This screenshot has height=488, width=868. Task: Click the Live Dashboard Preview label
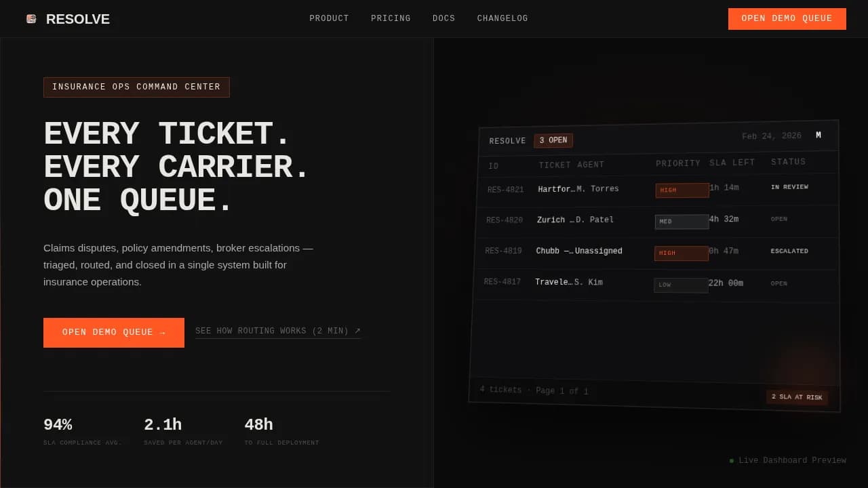click(792, 461)
